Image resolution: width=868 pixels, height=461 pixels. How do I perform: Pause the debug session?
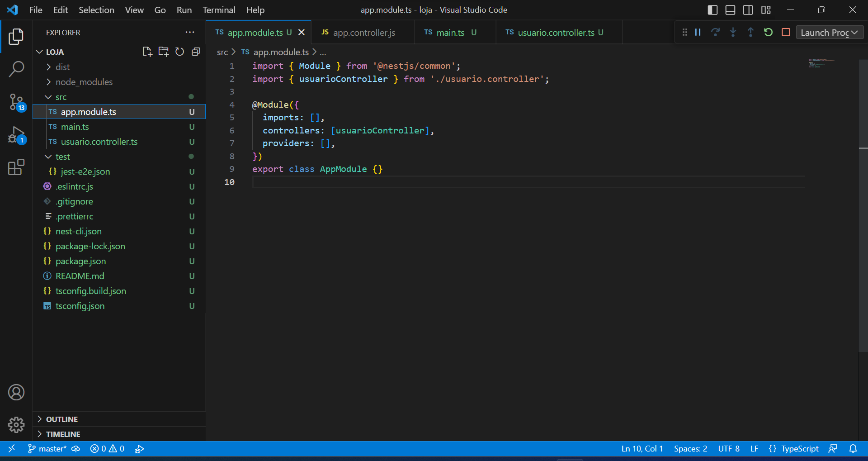[x=698, y=32]
